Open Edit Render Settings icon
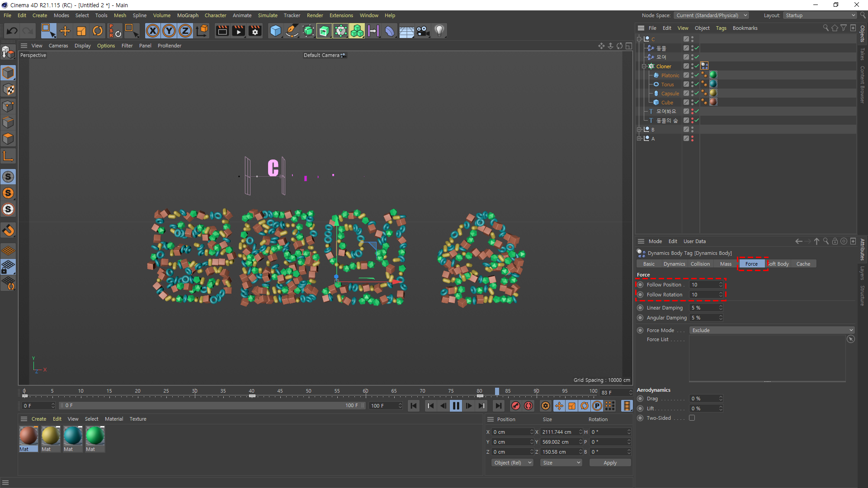This screenshot has width=868, height=488. pos(255,31)
